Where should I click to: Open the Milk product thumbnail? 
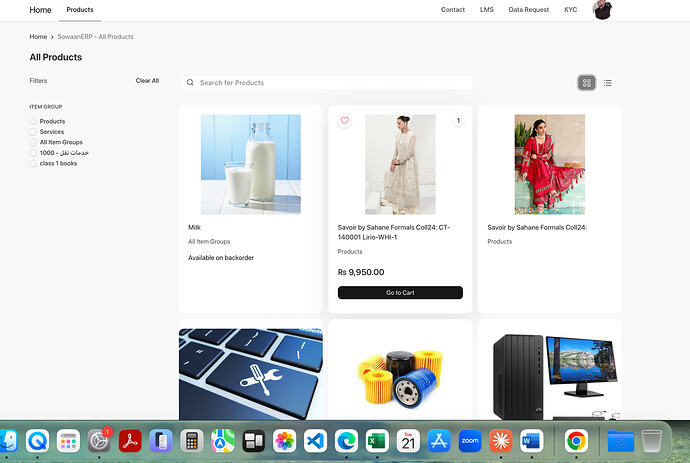click(x=251, y=165)
